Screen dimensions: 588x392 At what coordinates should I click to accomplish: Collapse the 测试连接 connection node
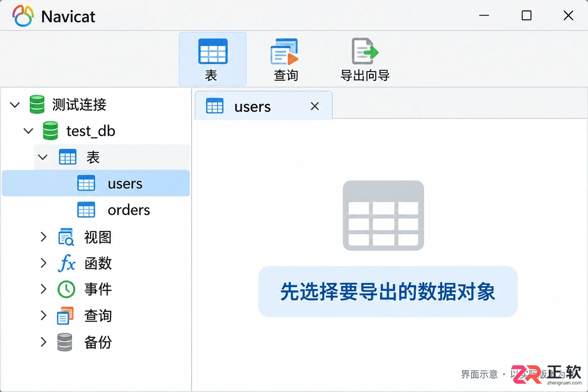pyautogui.click(x=15, y=105)
